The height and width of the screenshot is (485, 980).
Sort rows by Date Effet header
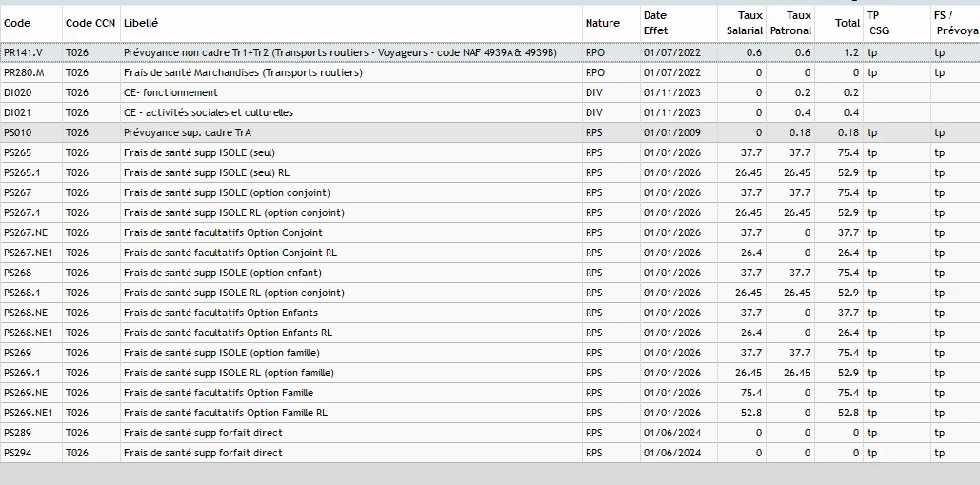655,23
